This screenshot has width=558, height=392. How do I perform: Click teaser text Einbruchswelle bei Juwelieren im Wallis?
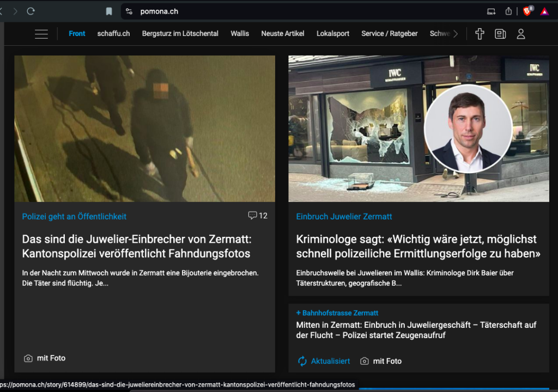405,278
